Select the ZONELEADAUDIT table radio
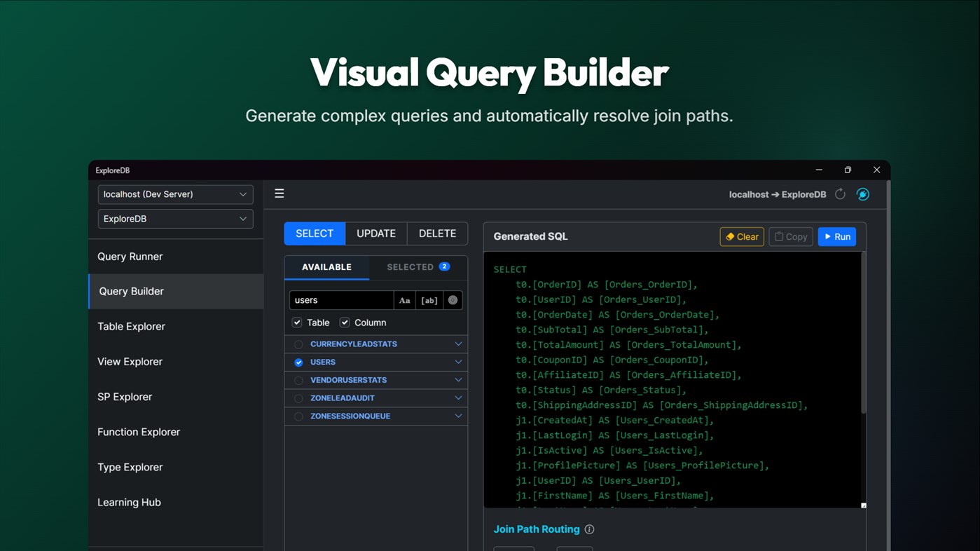Image resolution: width=980 pixels, height=551 pixels. pos(298,398)
